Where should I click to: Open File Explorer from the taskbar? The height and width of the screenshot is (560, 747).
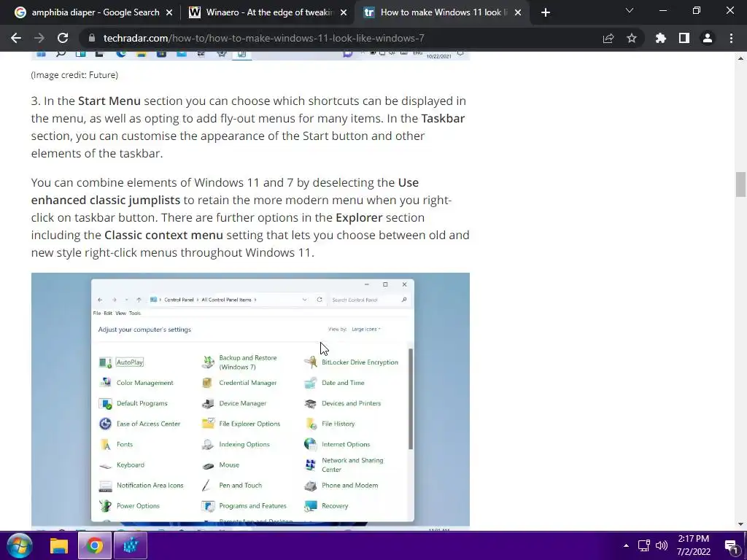pos(59,545)
